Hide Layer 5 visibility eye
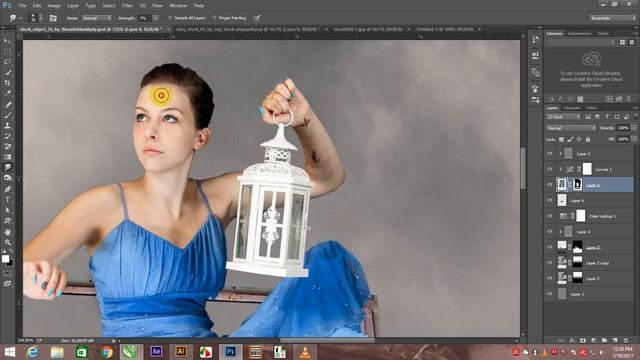640x360 pixels. click(549, 154)
